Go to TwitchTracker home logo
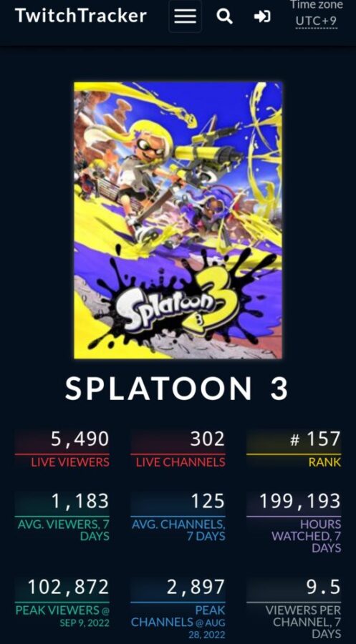This screenshot has height=644, width=356. pyautogui.click(x=80, y=16)
